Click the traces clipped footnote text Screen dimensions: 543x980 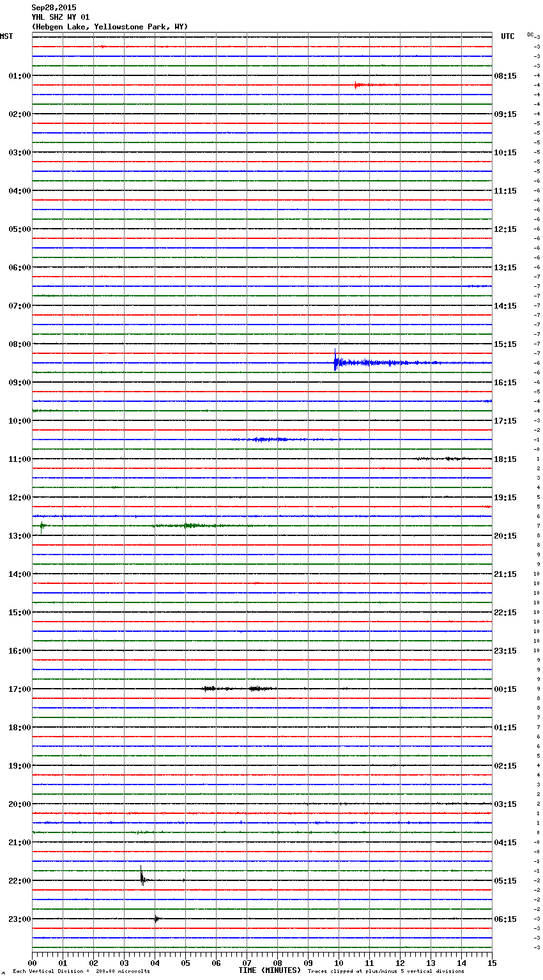[386, 972]
